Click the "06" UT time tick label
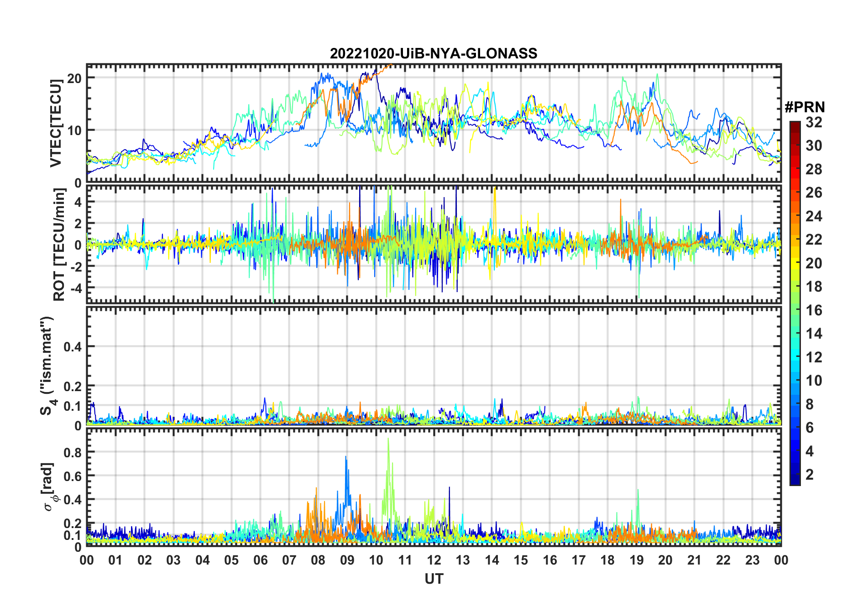This screenshot has height=607, width=868. click(x=260, y=560)
